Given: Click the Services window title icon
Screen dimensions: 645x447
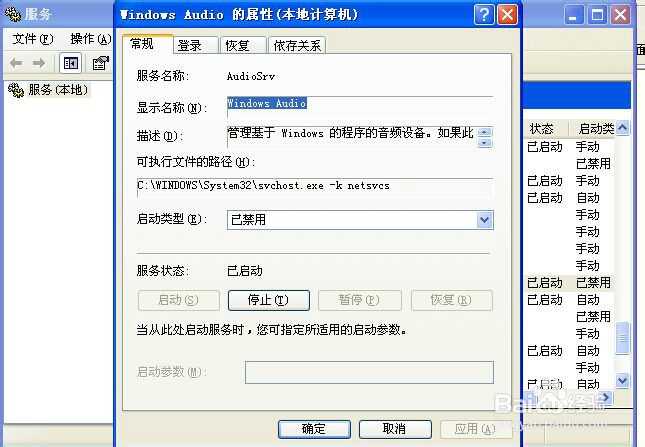Looking at the screenshot, I should click(13, 15).
